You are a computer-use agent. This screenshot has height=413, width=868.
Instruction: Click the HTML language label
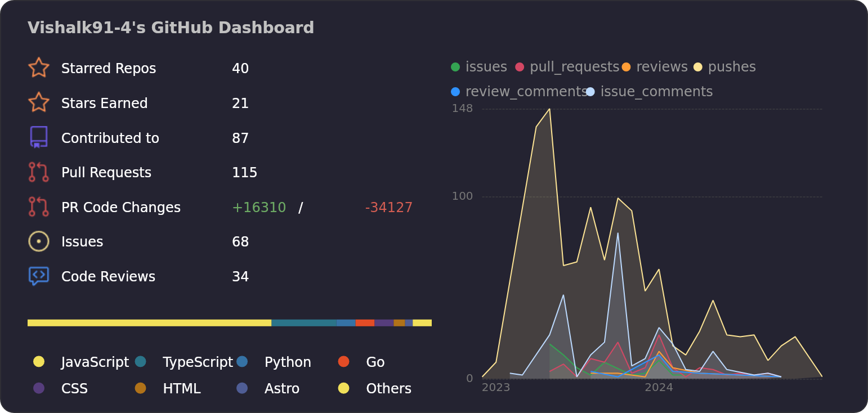pyautogui.click(x=182, y=389)
